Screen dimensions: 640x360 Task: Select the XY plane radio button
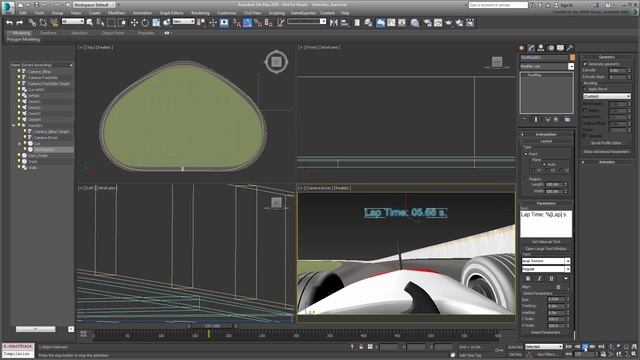[533, 170]
